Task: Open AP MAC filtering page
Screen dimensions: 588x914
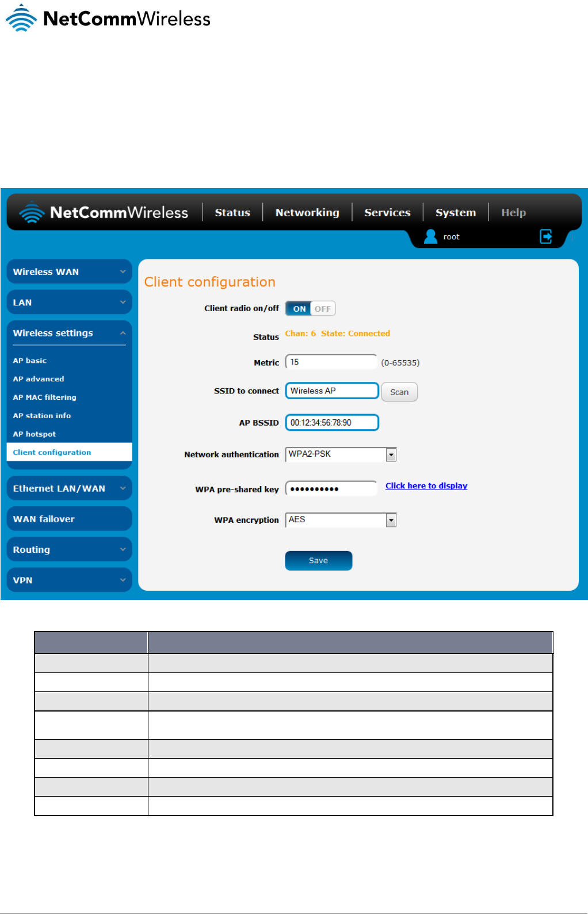Action: tap(44, 397)
